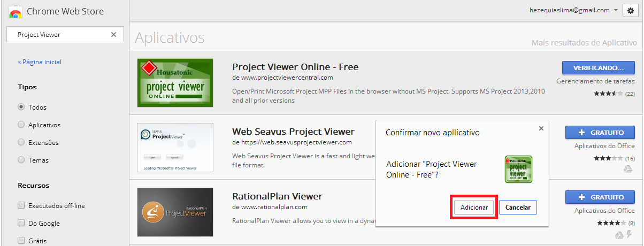Image resolution: width=644 pixels, height=246 pixels.
Task: Click star rating of Project Viewer Online
Action: (x=608, y=94)
